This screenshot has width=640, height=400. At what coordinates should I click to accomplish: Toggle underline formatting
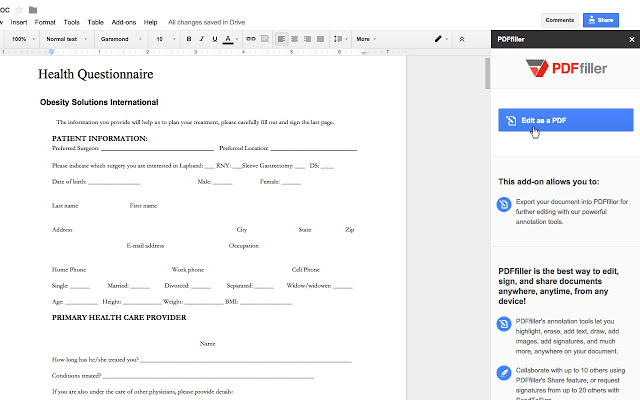pos(215,39)
